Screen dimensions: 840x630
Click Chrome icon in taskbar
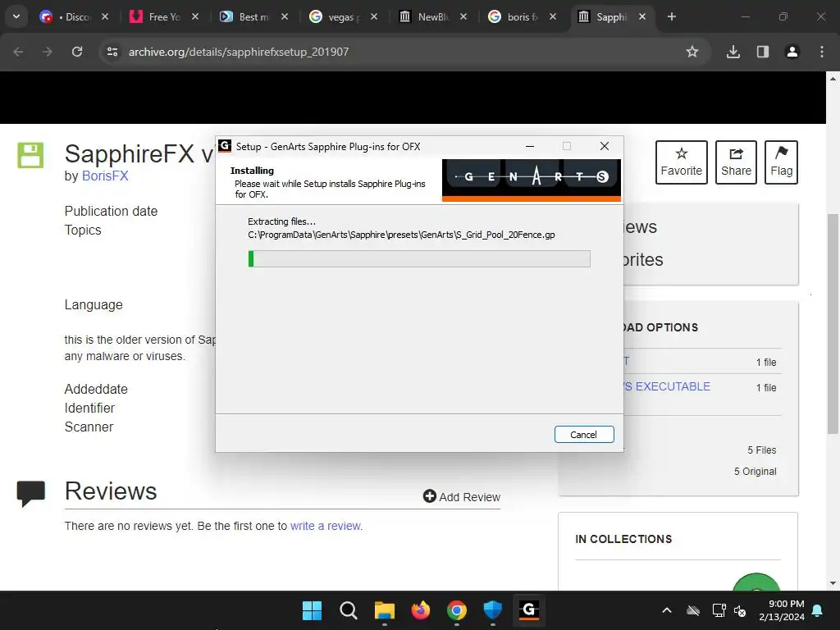456,610
